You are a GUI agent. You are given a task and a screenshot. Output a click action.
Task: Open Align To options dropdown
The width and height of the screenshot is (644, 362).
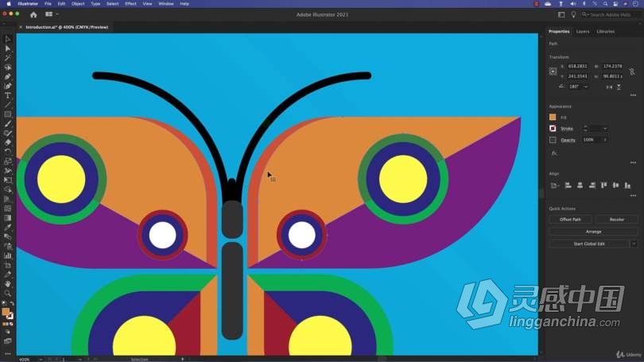click(x=554, y=185)
